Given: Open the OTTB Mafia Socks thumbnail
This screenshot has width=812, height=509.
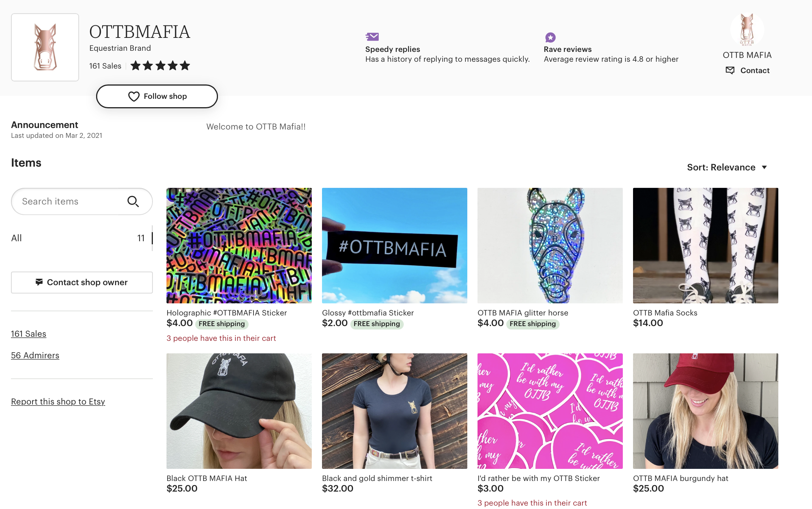Looking at the screenshot, I should pyautogui.click(x=706, y=245).
